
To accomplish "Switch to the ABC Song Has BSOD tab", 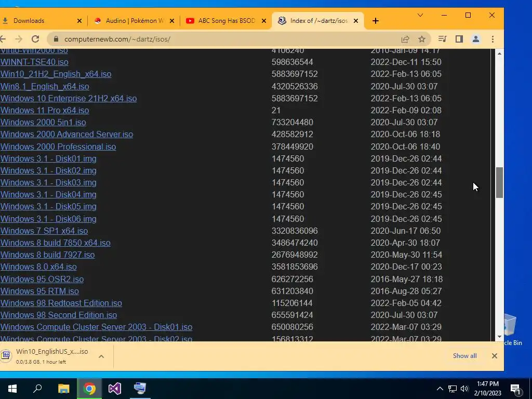I will click(x=225, y=21).
